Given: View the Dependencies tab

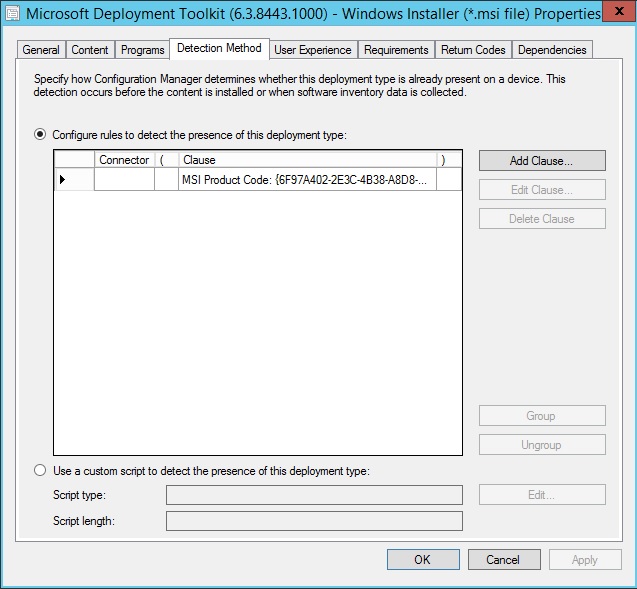Looking at the screenshot, I should click(552, 50).
